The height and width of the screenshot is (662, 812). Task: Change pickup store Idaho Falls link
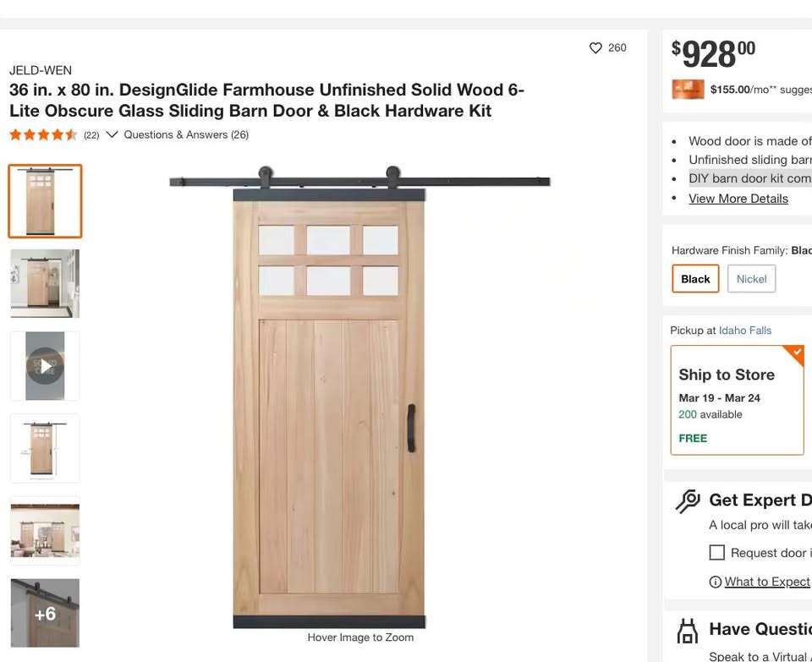[745, 331]
